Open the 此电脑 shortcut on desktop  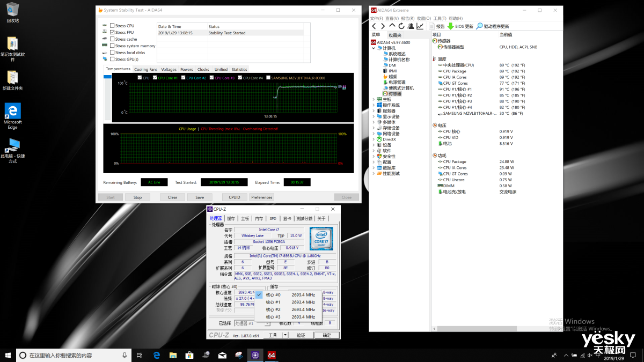click(12, 151)
